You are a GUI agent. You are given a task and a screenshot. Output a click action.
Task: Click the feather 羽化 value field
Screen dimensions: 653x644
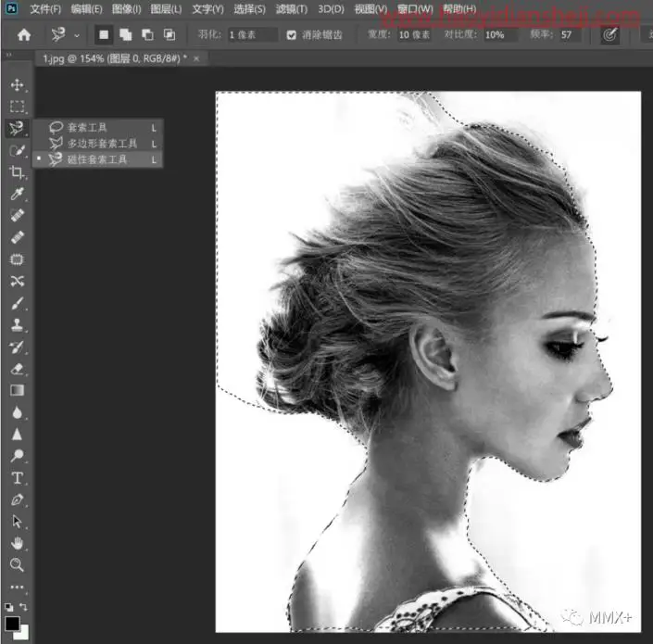coord(252,35)
